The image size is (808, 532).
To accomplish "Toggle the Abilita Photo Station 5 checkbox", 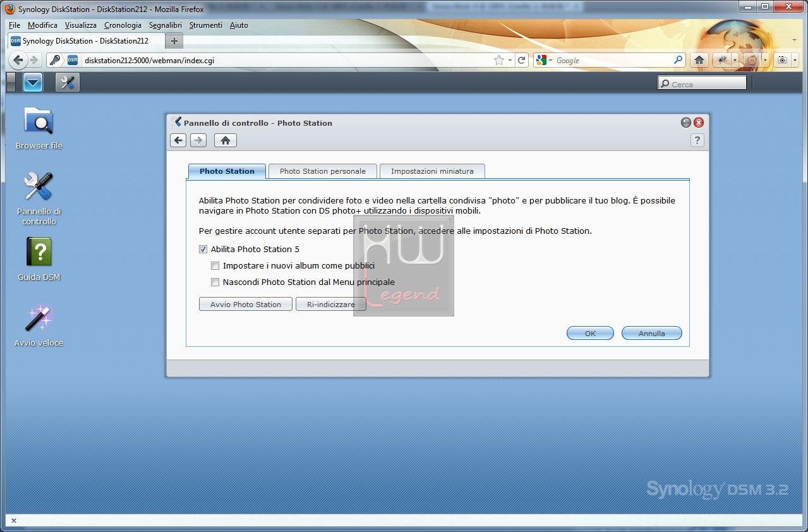I will point(203,249).
